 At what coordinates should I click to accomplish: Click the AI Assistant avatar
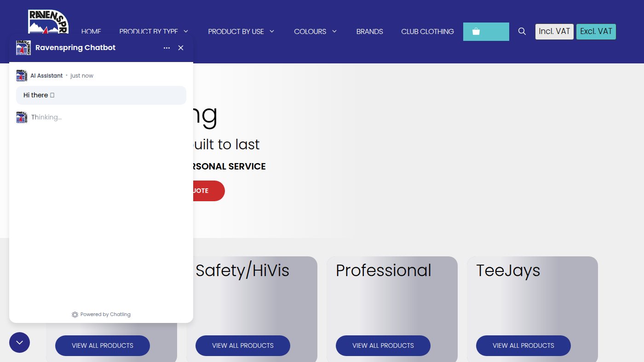point(22,76)
